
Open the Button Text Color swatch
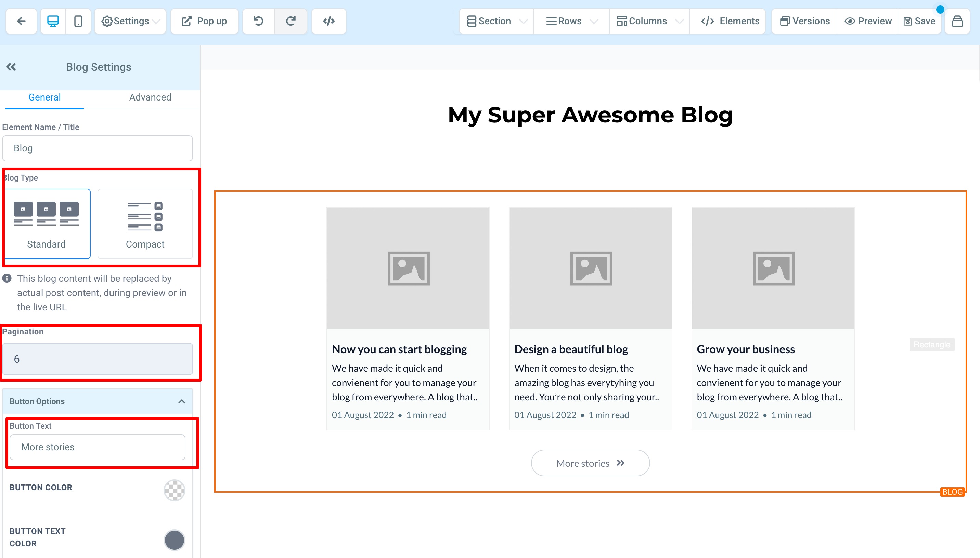coord(175,540)
